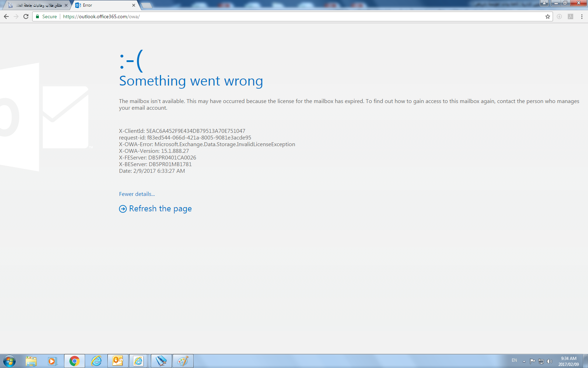The height and width of the screenshot is (368, 588).
Task: Bookmark this page with the star icon
Action: 547,16
